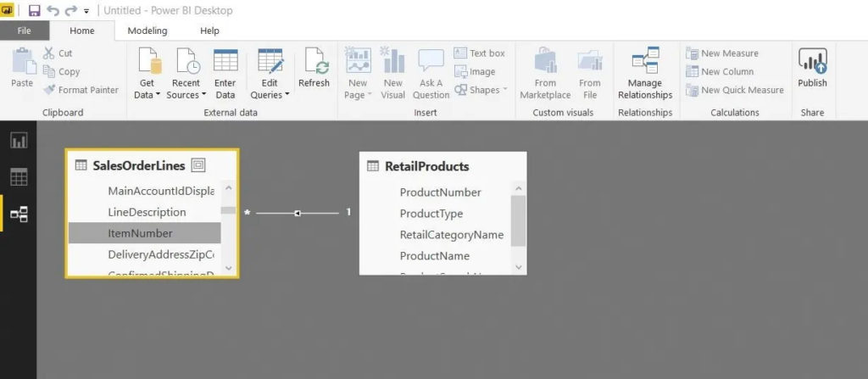Select the ProductType field
Image resolution: width=868 pixels, height=379 pixels.
point(431,214)
